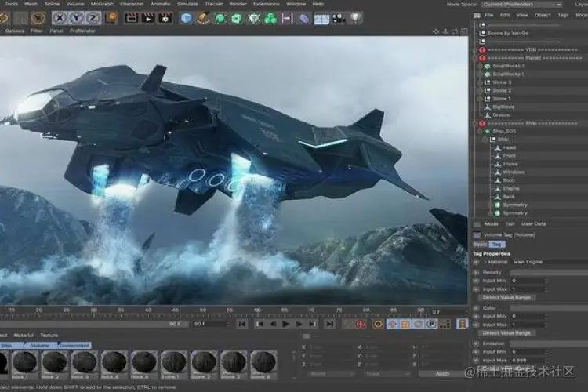Add a Camera object from toolbar
The height and width of the screenshot is (392, 588).
pyautogui.click(x=339, y=18)
